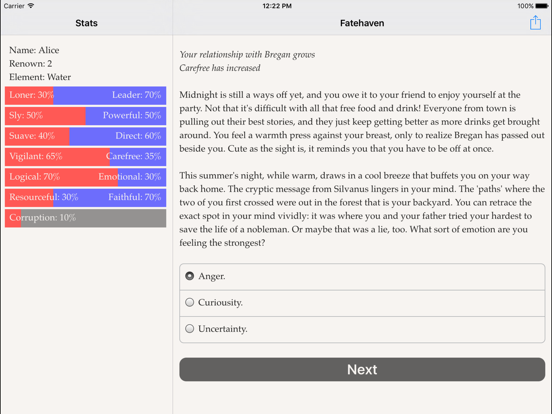Click the Element: Water text
This screenshot has width=552, height=414.
pyautogui.click(x=40, y=77)
